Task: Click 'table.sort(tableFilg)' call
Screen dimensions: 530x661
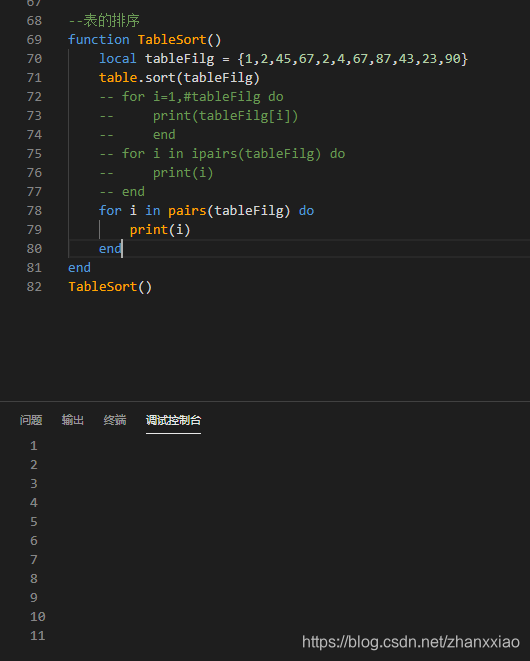Action: [179, 78]
